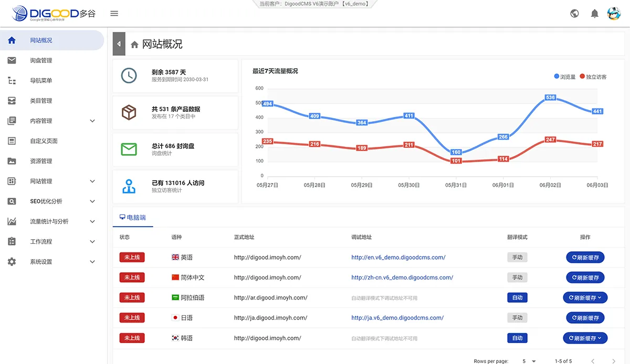Image resolution: width=630 pixels, height=364 pixels.
Task: Click the clipboard icon for 工作流程
Action: [12, 241]
